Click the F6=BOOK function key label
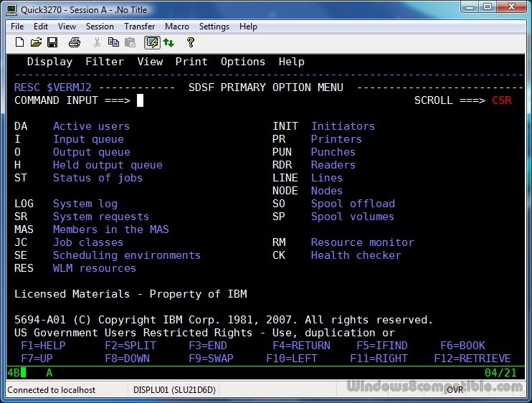Screen dimensions: 532x403 (462, 346)
